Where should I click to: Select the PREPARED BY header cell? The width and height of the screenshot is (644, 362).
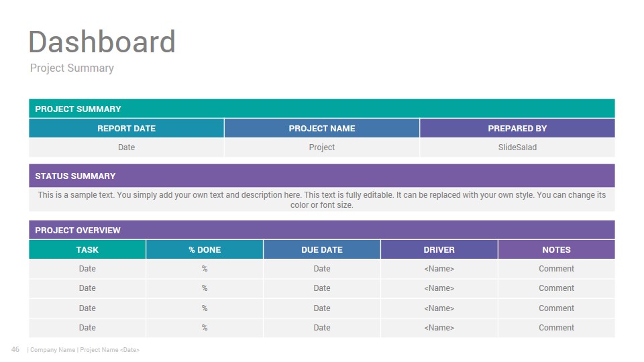tap(517, 129)
